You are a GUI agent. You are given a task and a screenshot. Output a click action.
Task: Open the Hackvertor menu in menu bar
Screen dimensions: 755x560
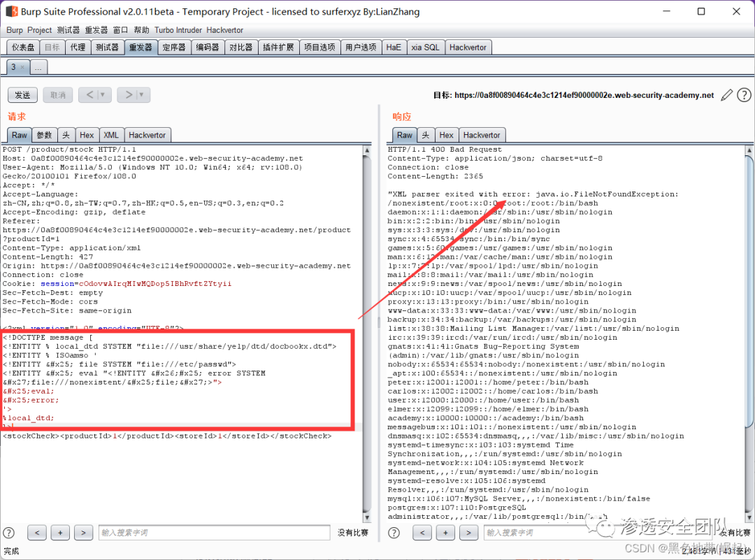point(224,30)
